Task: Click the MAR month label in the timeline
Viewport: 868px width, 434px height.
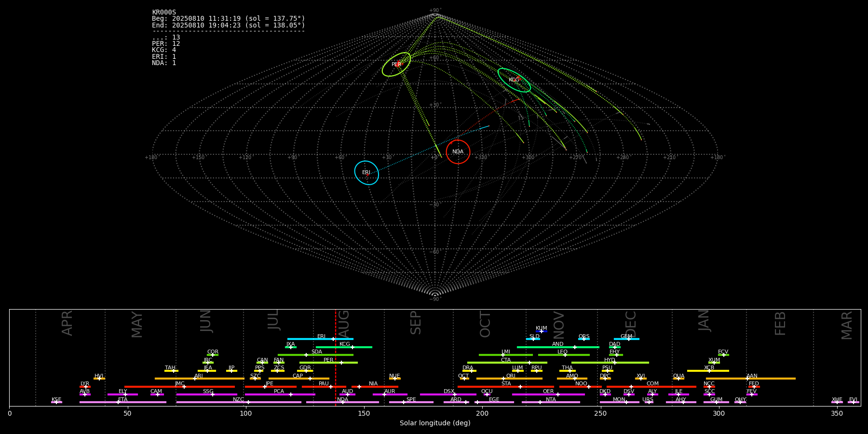Action: pyautogui.click(x=847, y=325)
